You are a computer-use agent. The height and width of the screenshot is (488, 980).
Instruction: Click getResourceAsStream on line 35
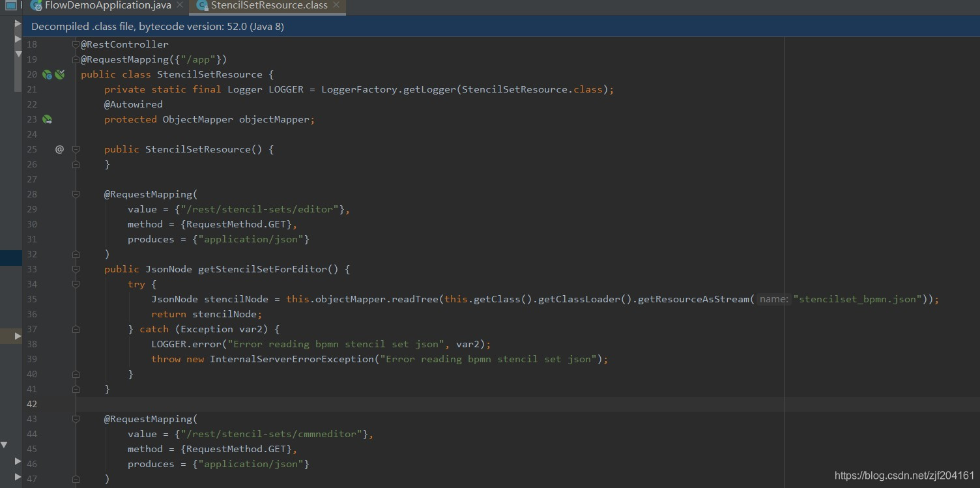click(693, 299)
